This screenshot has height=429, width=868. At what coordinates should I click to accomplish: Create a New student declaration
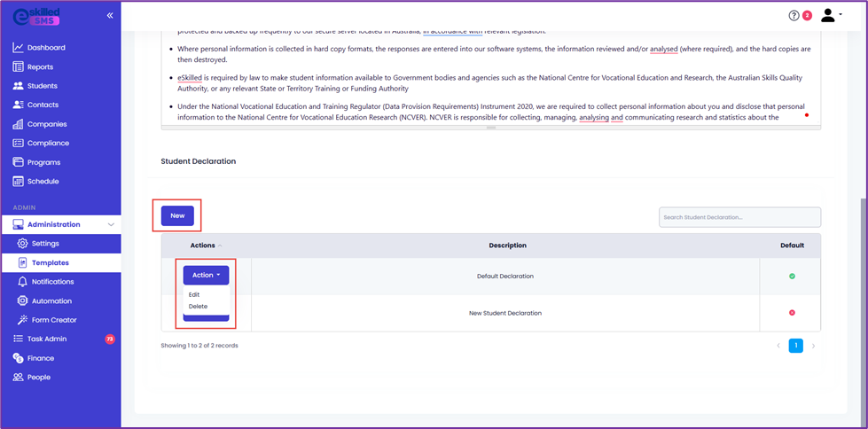click(177, 216)
